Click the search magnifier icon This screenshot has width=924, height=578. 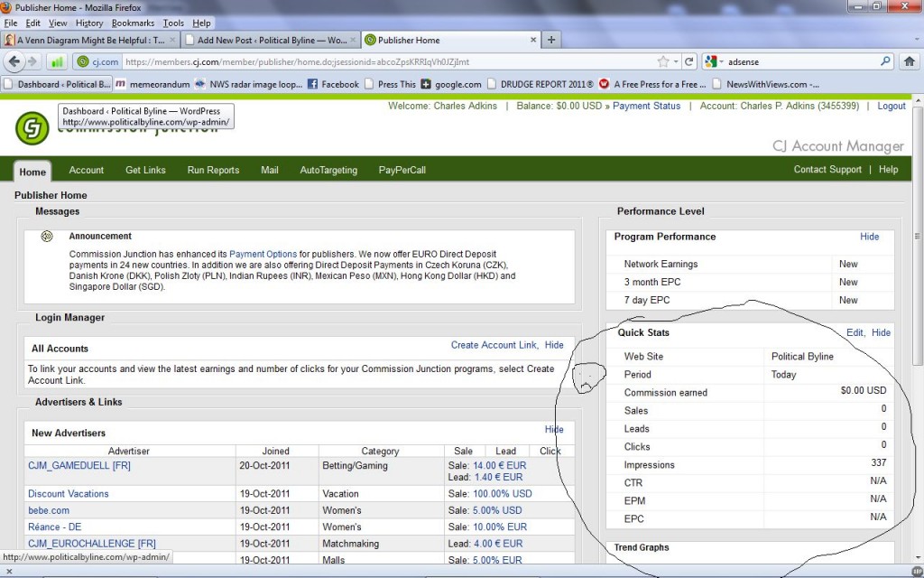point(885,61)
